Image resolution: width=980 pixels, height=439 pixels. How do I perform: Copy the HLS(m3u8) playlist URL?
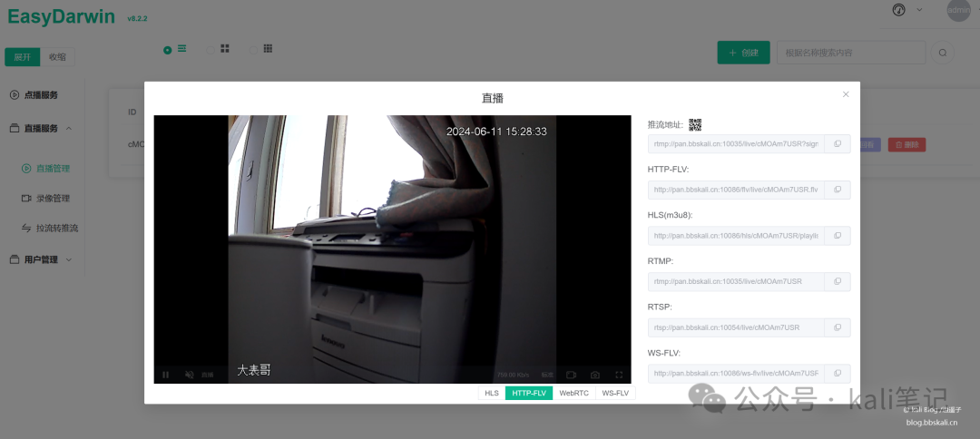[837, 236]
